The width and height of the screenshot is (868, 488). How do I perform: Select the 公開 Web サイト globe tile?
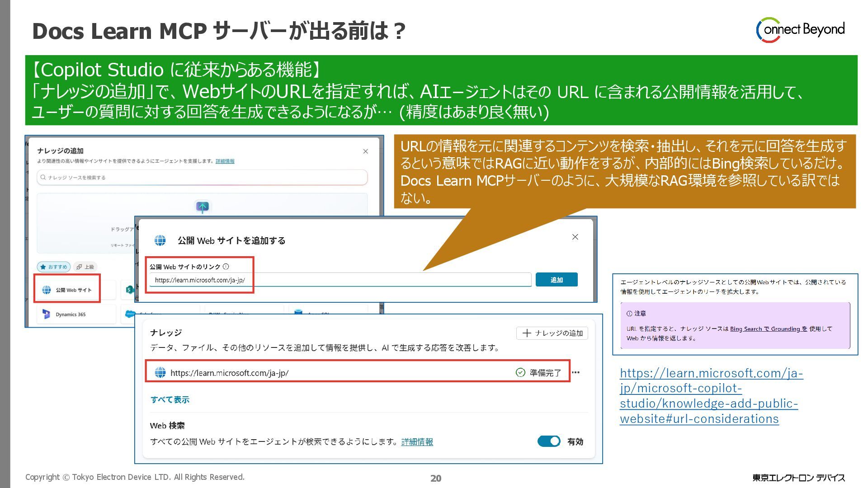(67, 290)
